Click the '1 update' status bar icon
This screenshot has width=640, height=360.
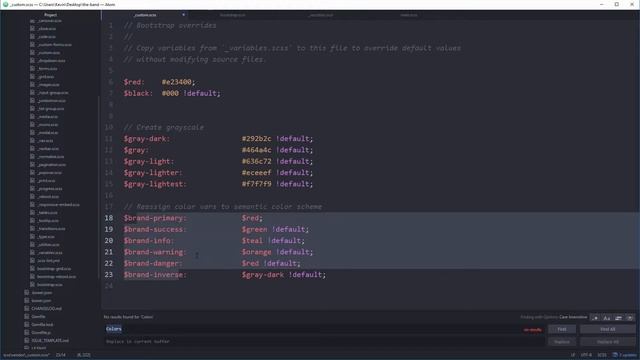[624, 355]
